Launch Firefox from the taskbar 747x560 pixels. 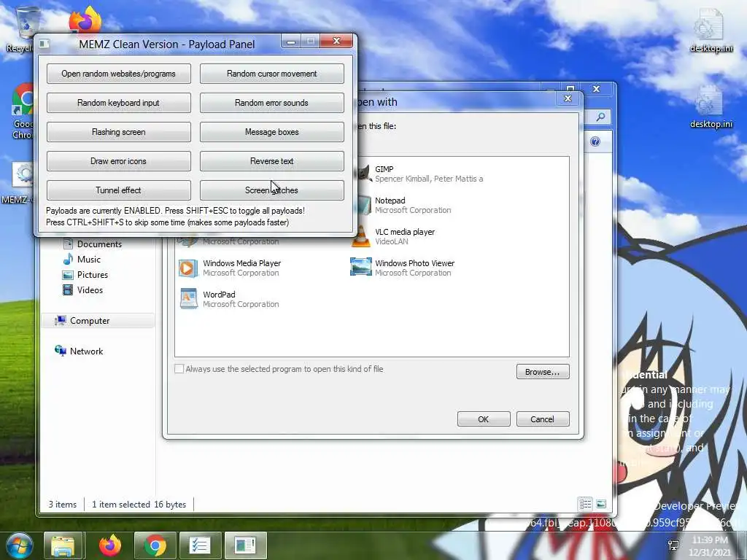click(x=110, y=545)
